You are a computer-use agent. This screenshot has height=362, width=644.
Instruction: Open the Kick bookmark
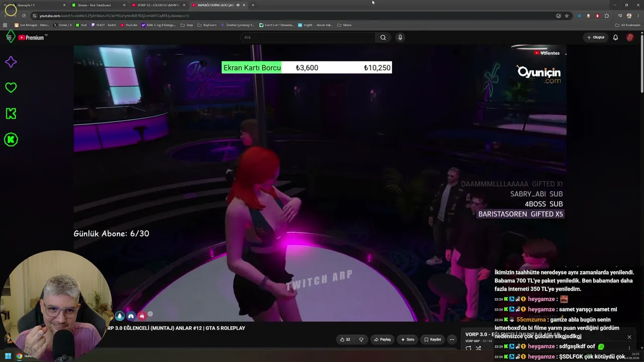coord(82,25)
